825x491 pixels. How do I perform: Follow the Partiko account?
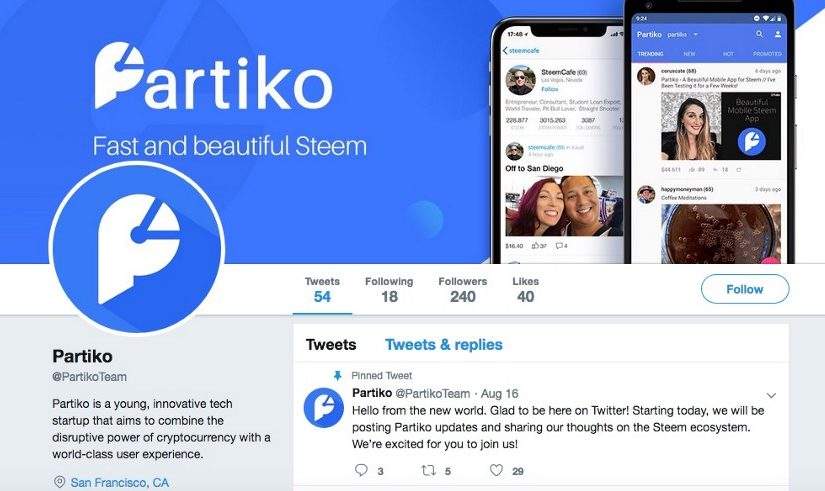pos(745,289)
